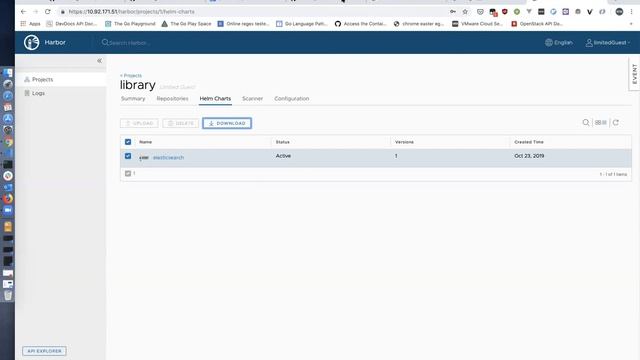The width and height of the screenshot is (640, 360).
Task: Toggle the select-all header checkbox
Action: (128, 142)
